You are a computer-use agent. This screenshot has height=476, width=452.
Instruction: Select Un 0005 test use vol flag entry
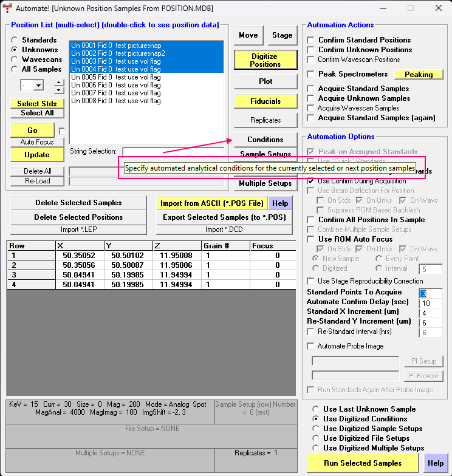pos(115,77)
